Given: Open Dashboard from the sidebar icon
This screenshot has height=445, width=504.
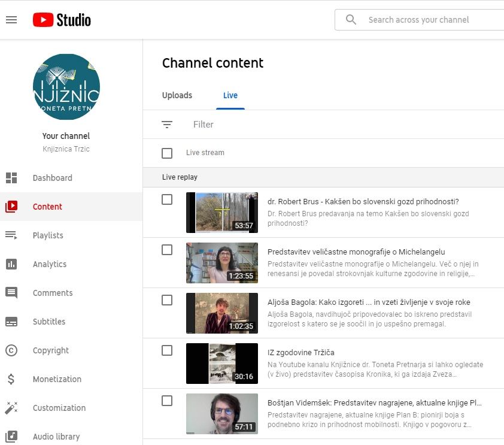Looking at the screenshot, I should (x=11, y=178).
